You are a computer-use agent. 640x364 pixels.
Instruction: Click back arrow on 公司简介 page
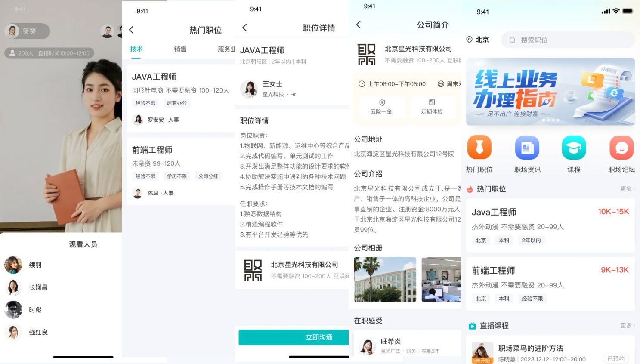pyautogui.click(x=359, y=25)
